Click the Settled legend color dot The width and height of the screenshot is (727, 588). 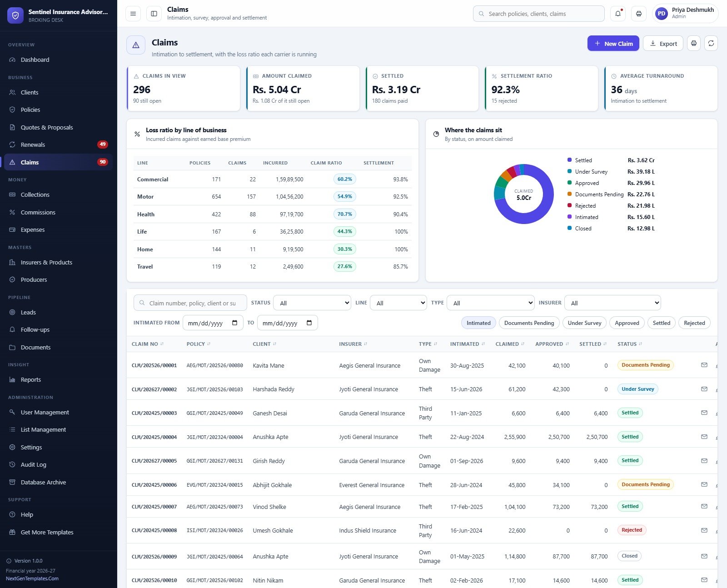[x=569, y=160]
